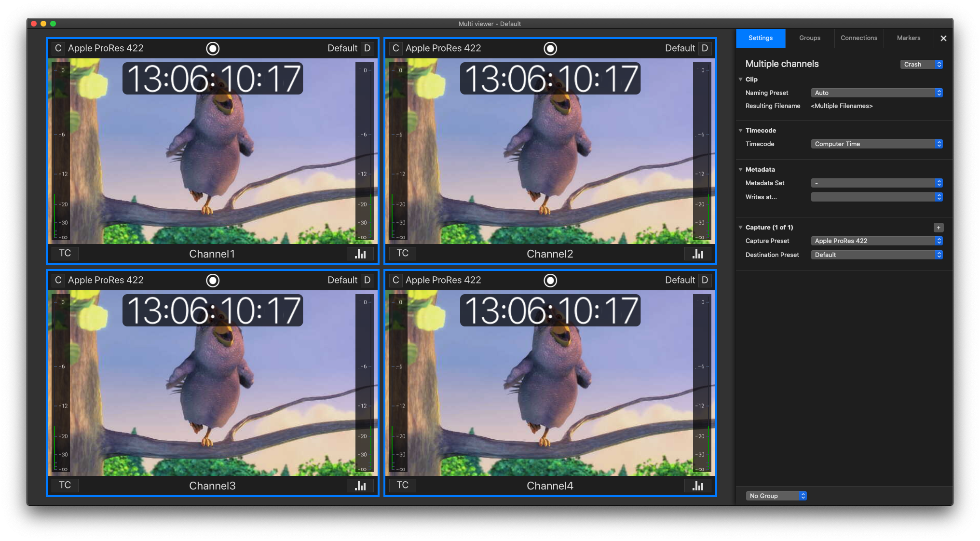Open the Destination Preset dropdown
Image resolution: width=980 pixels, height=541 pixels.
click(x=877, y=255)
